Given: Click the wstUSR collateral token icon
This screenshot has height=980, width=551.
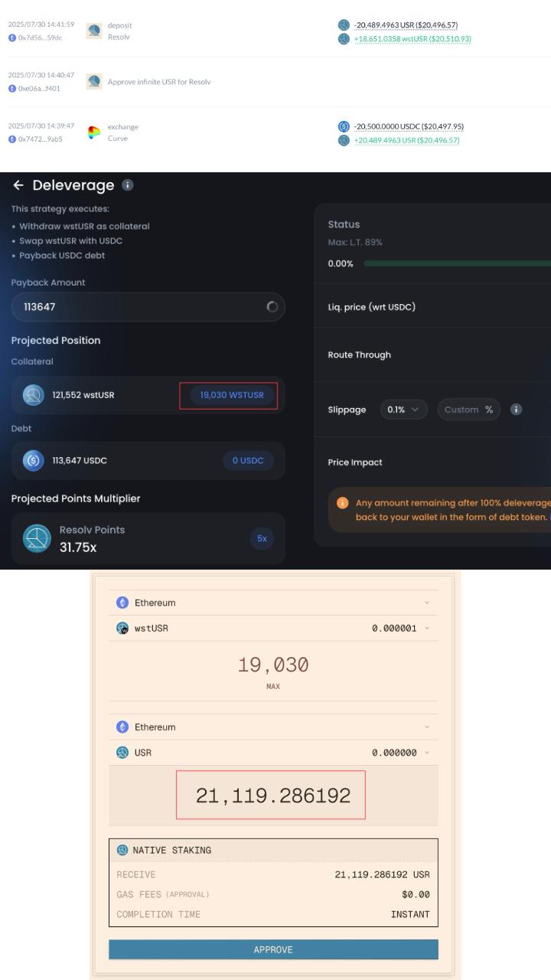Looking at the screenshot, I should pos(33,395).
